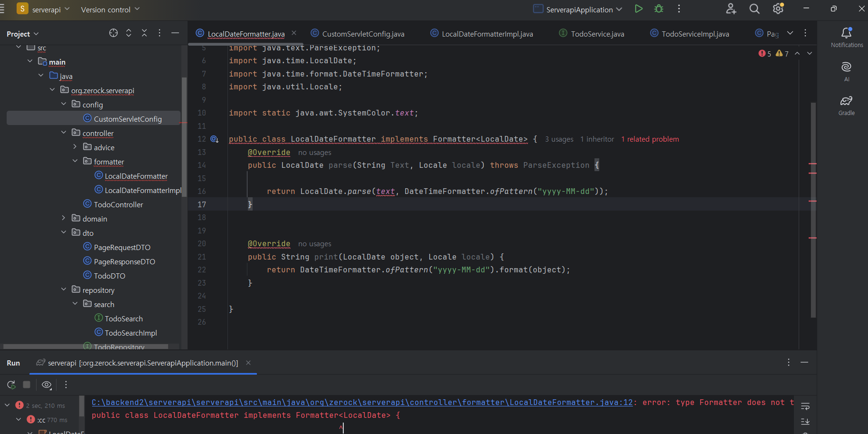Click the '3 usages' inlay hint
This screenshot has height=434, width=868.
(559, 139)
